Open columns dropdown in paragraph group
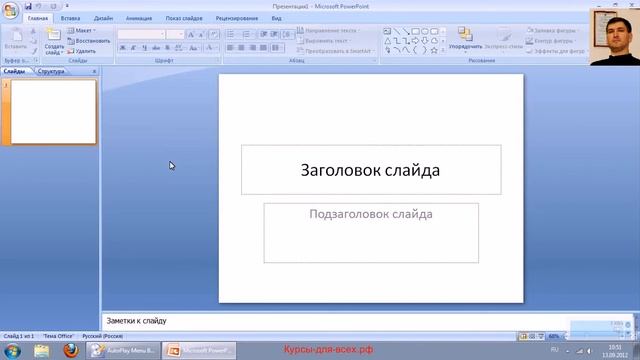640x360 pixels. pyautogui.click(x=277, y=48)
